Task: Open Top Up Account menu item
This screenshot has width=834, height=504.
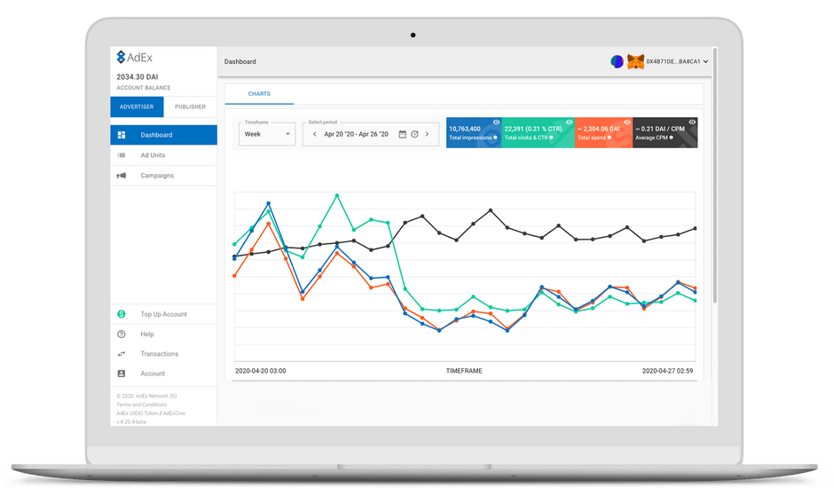Action: [164, 314]
